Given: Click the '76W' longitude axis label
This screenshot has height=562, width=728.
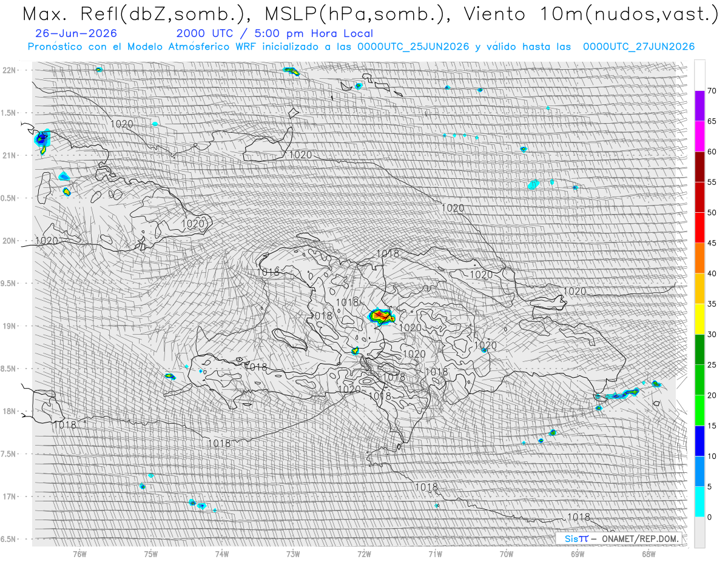Looking at the screenshot, I should click(x=79, y=553).
